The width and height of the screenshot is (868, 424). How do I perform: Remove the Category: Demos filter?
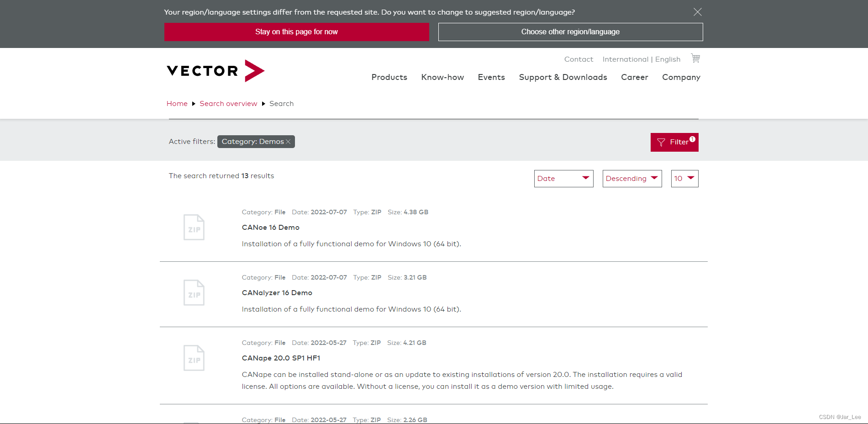coord(288,142)
